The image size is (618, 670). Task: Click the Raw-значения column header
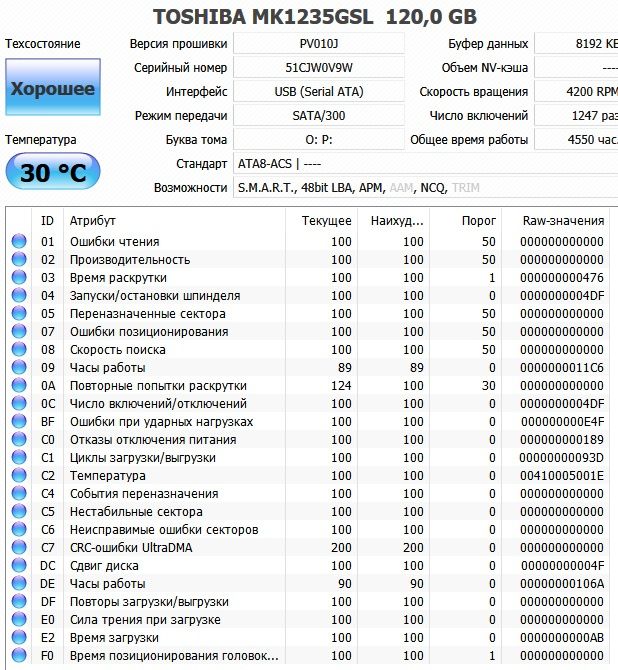pos(556,220)
